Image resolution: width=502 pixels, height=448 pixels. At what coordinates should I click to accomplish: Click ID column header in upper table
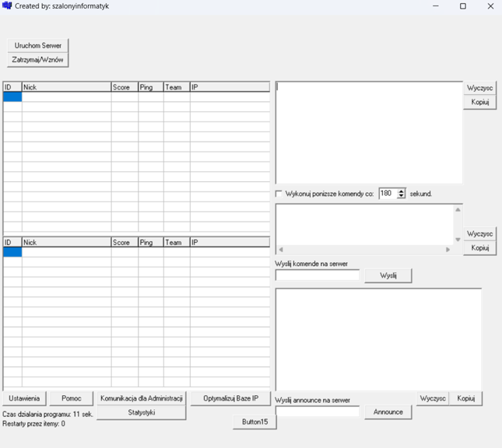[x=12, y=87]
